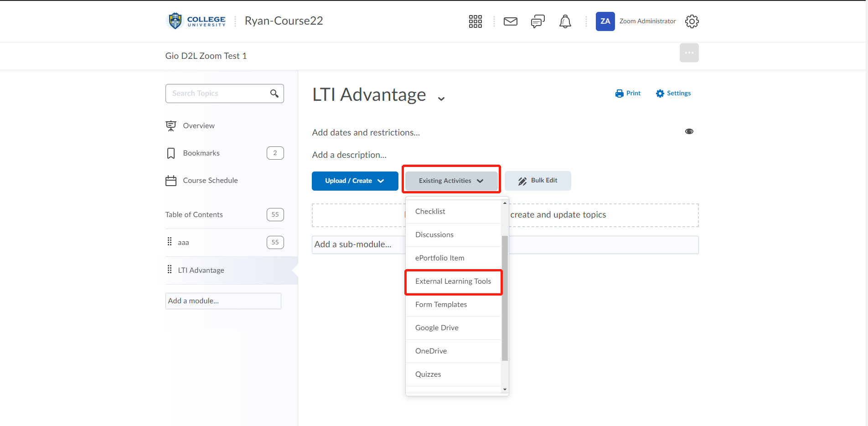Click Add dates and restrictions
Image resolution: width=868 pixels, height=426 pixels.
coord(366,133)
